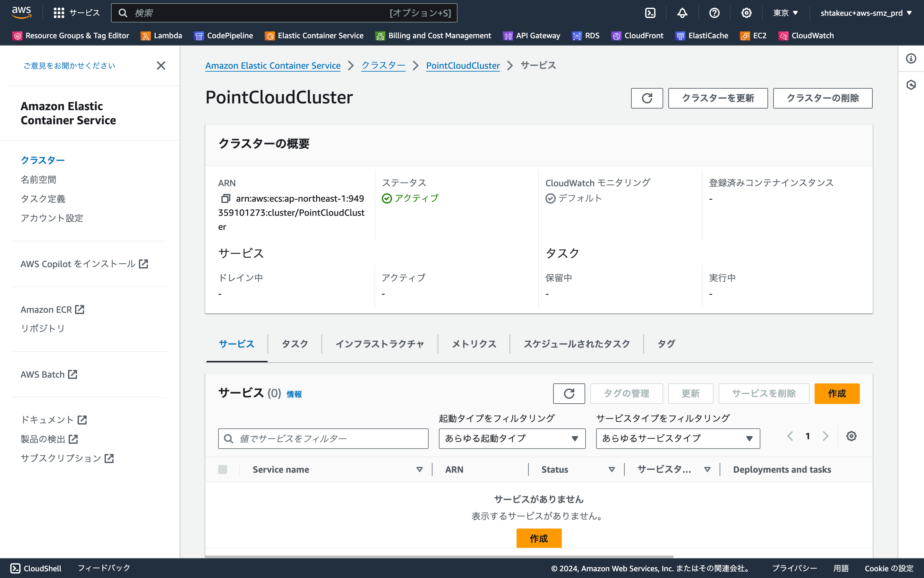Click 作成 button under empty services message
The image size is (924, 578).
[x=539, y=538]
